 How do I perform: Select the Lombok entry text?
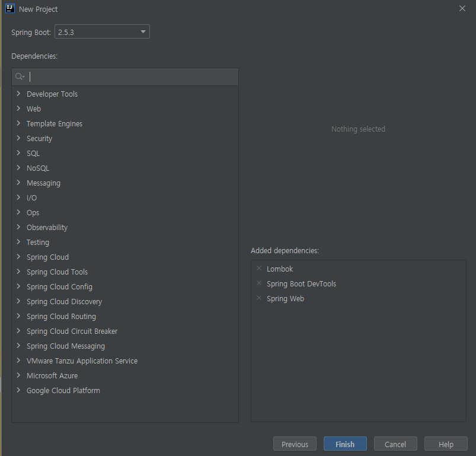[280, 269]
